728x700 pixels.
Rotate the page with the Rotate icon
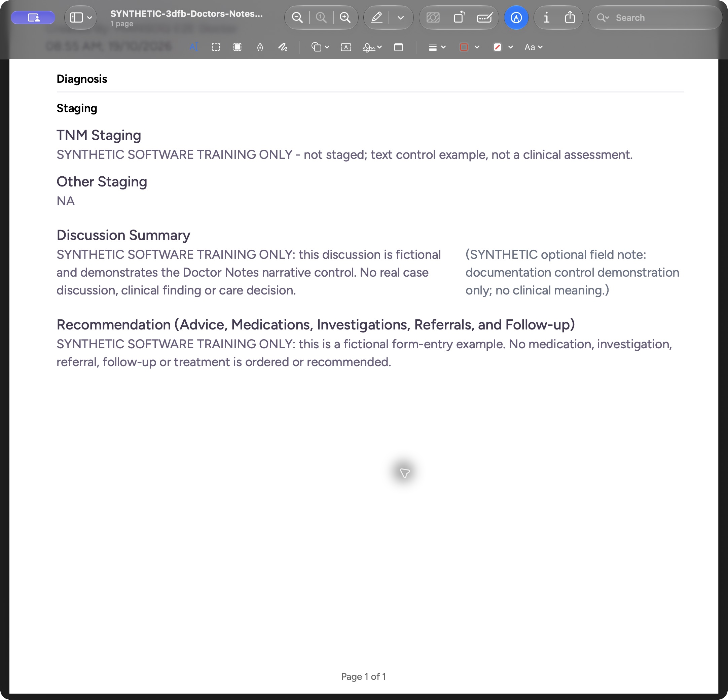[460, 17]
